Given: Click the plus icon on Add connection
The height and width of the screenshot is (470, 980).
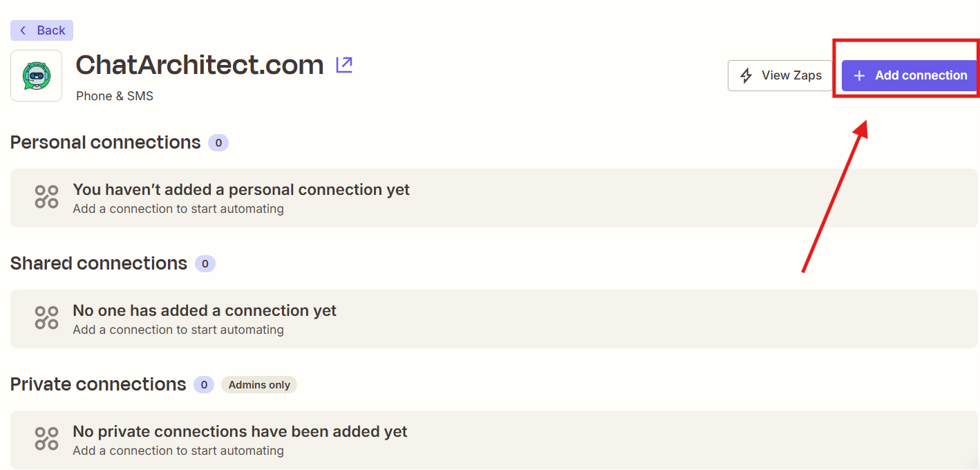Looking at the screenshot, I should click(859, 76).
